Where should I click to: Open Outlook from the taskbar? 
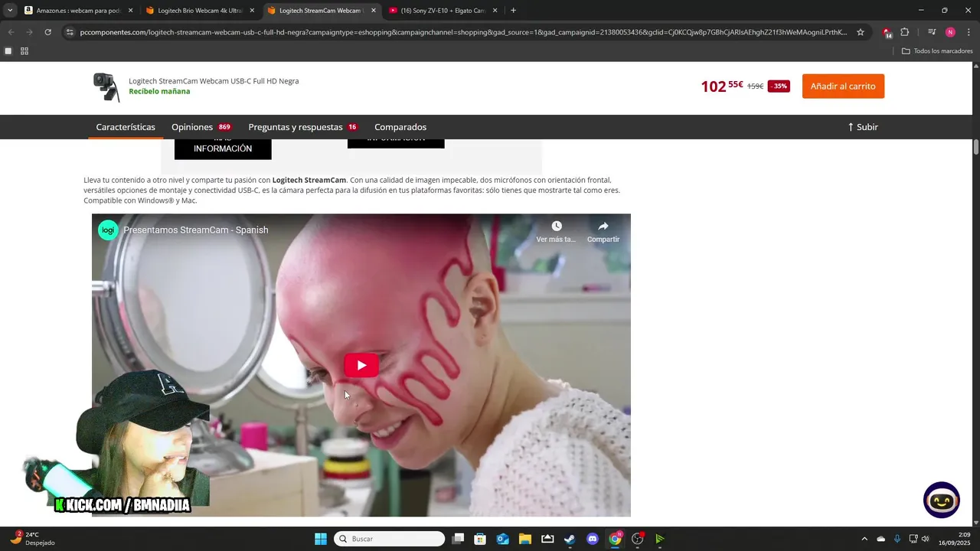point(503,539)
